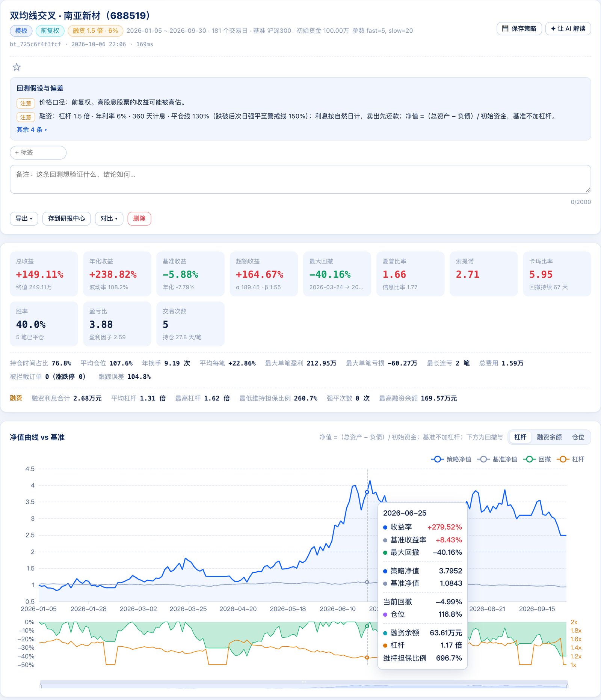Toggle 基准净值 legend series
The image size is (601, 700).
[x=497, y=459]
